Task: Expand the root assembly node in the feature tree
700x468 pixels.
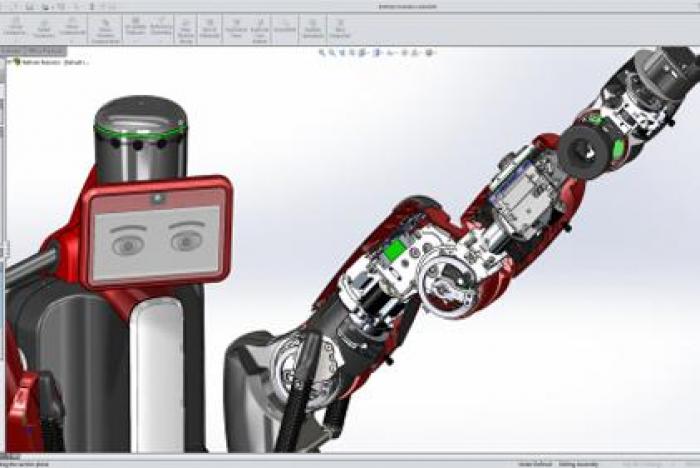Action: pos(9,62)
